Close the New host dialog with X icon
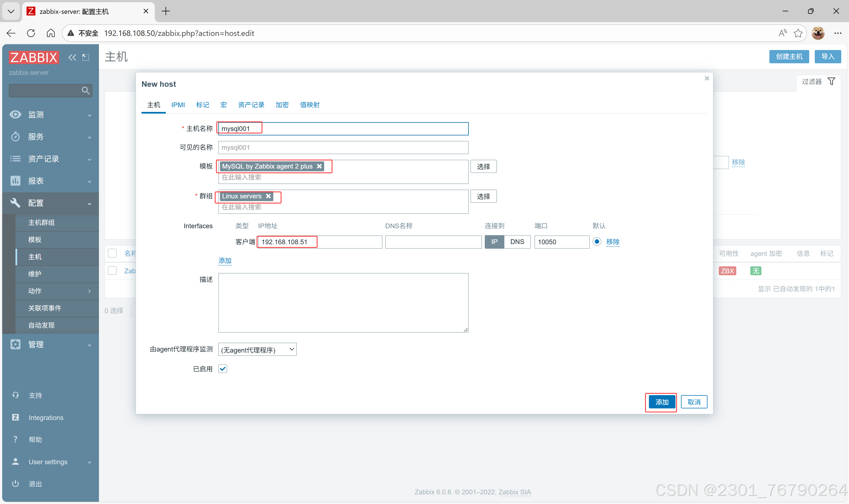Image resolution: width=849 pixels, height=504 pixels. [707, 78]
